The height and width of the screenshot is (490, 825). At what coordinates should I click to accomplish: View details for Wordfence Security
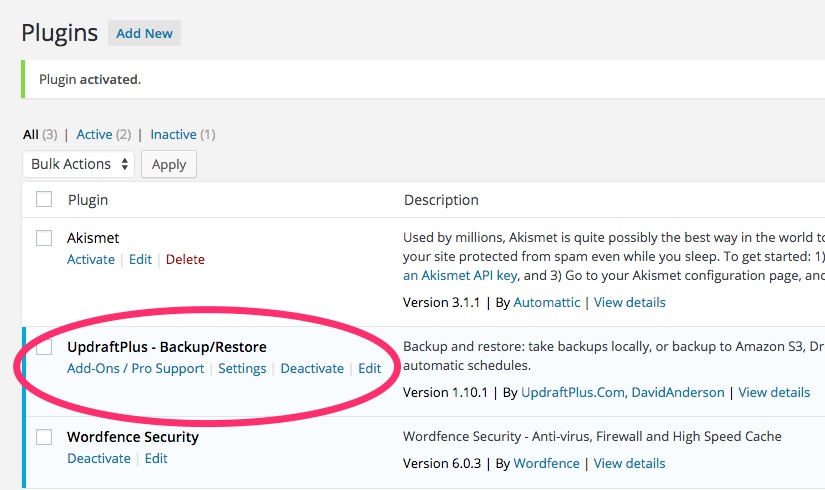click(x=629, y=464)
